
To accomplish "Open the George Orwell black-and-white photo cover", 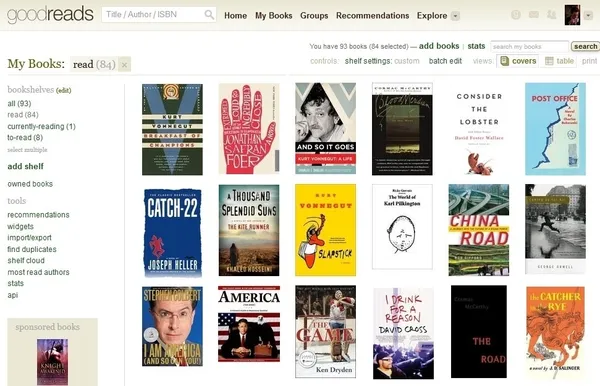I will point(555,229).
